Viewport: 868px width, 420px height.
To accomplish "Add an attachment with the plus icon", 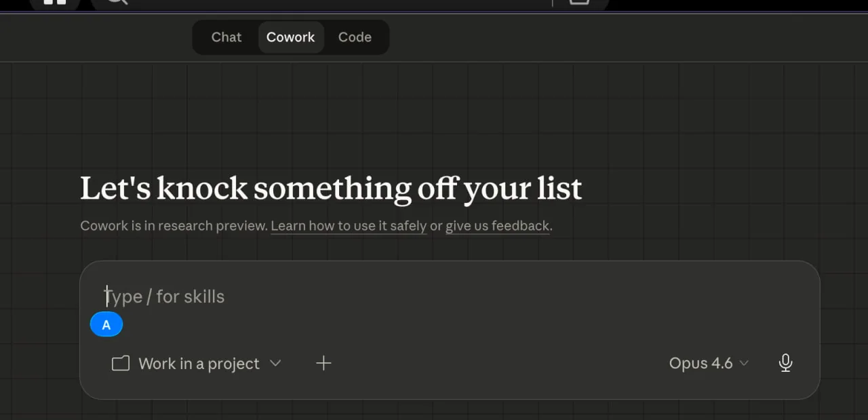I will (323, 364).
